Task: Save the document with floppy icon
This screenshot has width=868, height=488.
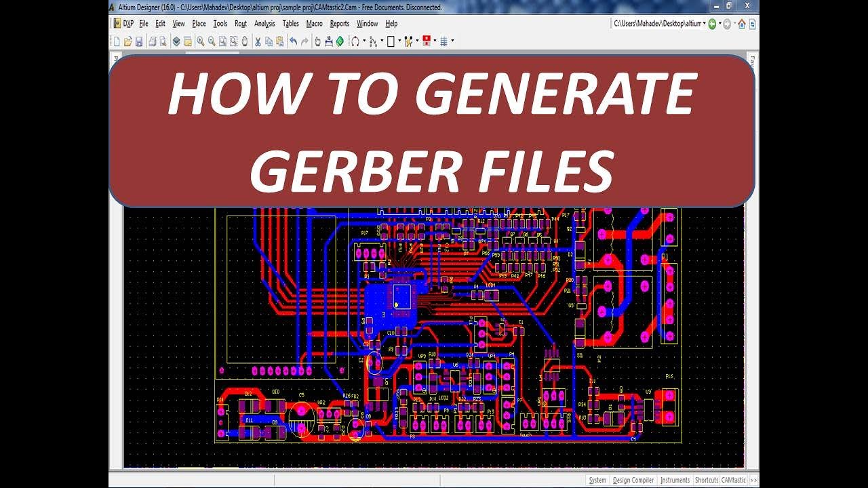Action: 139,41
